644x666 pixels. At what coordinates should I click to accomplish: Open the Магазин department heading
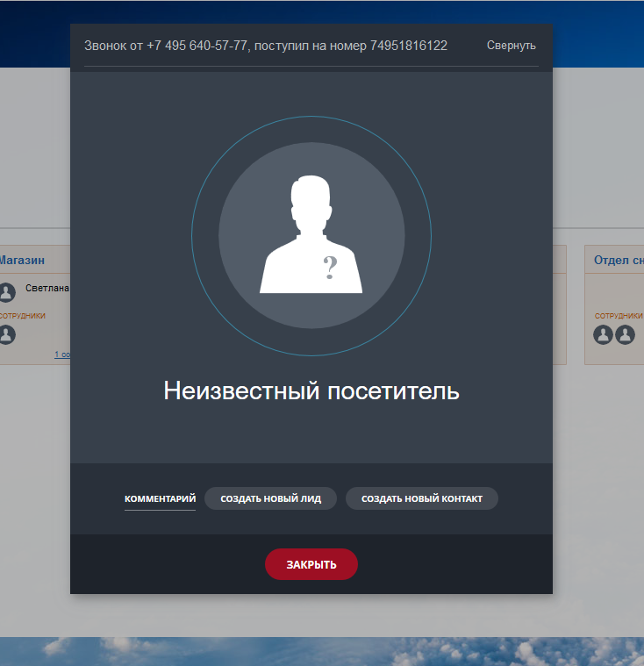click(22, 260)
